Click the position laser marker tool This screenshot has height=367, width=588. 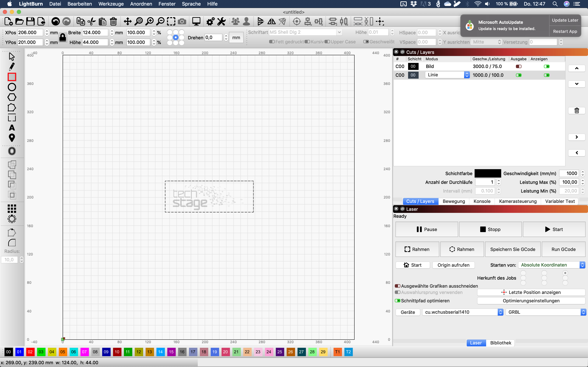pyautogui.click(x=12, y=138)
